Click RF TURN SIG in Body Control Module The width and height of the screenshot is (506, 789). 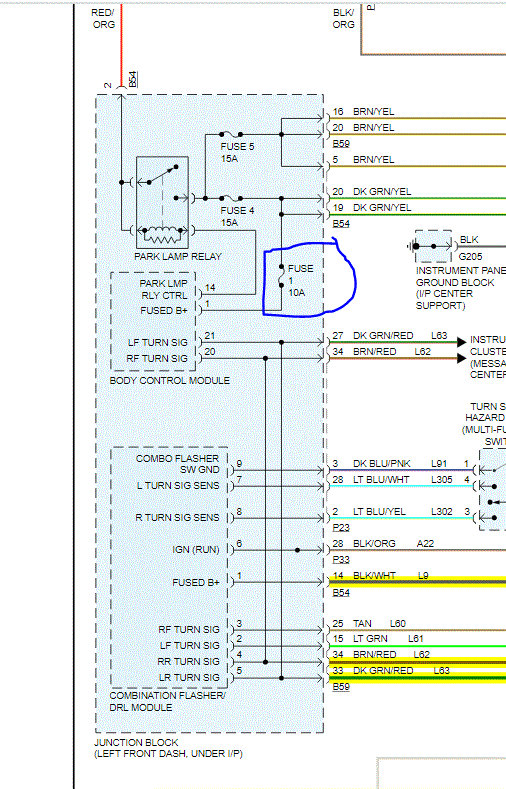coord(157,358)
